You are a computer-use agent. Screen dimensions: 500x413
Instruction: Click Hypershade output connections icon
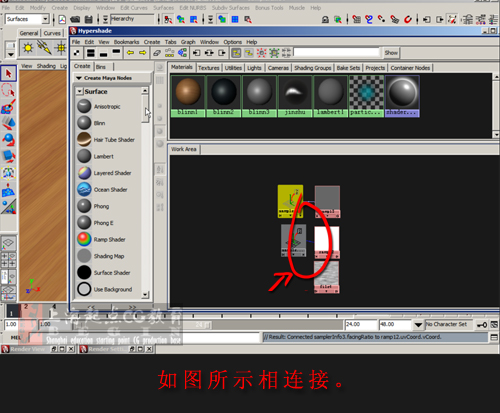point(222,53)
